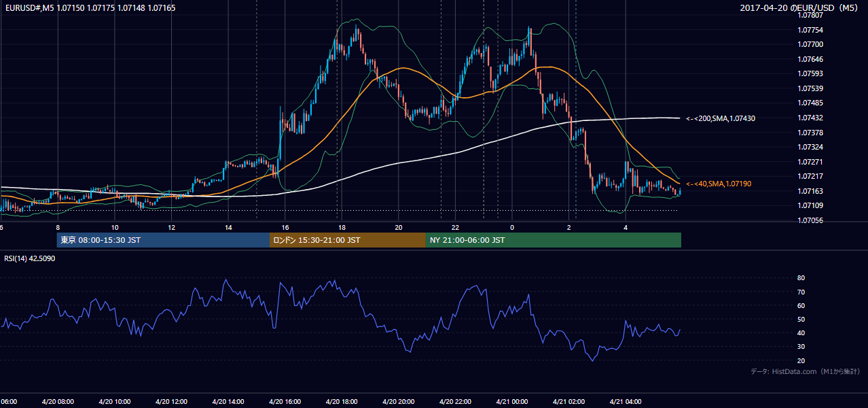The height and width of the screenshot is (408, 868).
Task: Click the 40,SMA,1.07190 moving average label
Action: coord(719,184)
